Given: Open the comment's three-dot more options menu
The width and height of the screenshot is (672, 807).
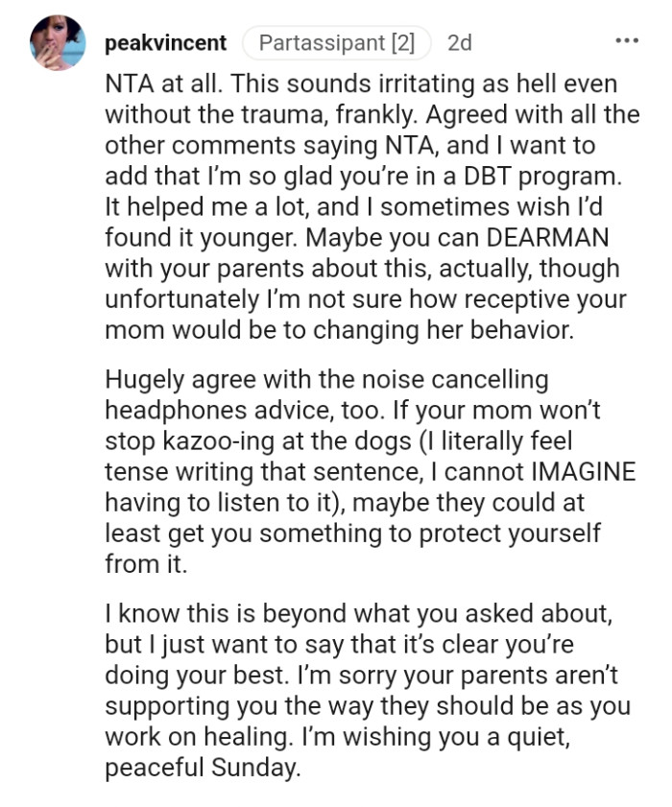Looking at the screenshot, I should pos(627,40).
